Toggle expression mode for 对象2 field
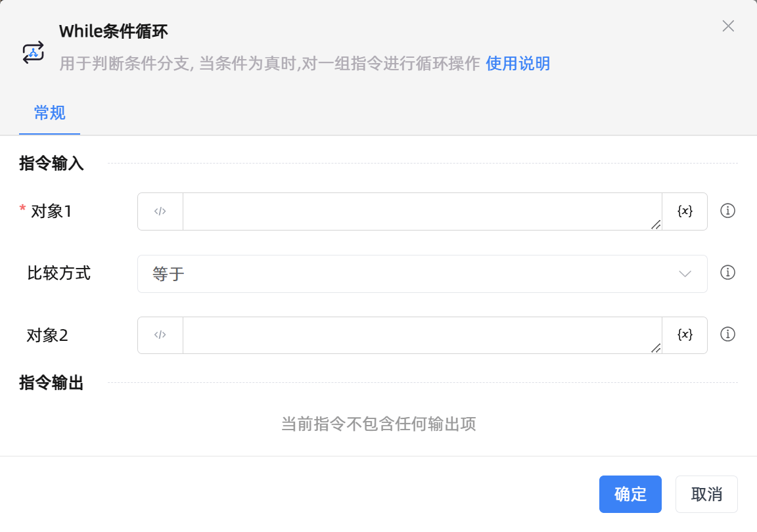 tap(160, 335)
